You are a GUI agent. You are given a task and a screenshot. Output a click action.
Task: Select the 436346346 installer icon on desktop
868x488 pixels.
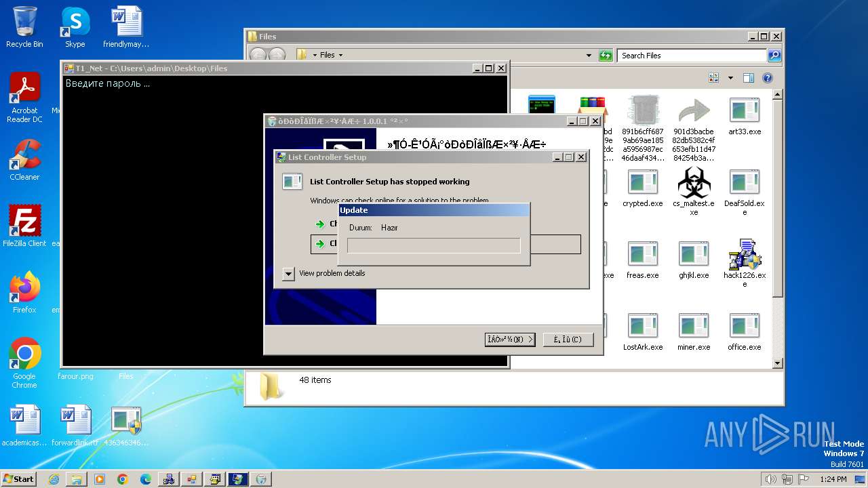tap(126, 425)
